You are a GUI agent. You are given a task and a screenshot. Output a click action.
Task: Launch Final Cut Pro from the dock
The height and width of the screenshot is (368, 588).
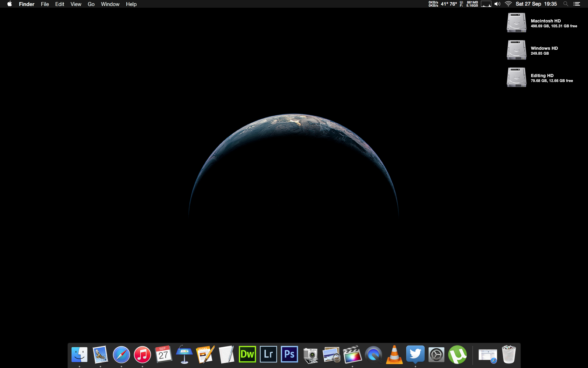pyautogui.click(x=352, y=355)
